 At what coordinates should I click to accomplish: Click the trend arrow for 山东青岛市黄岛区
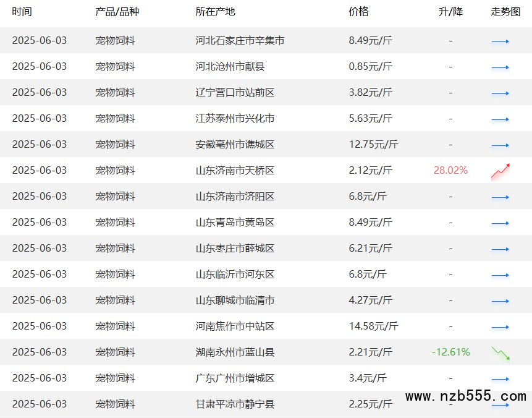(x=500, y=223)
